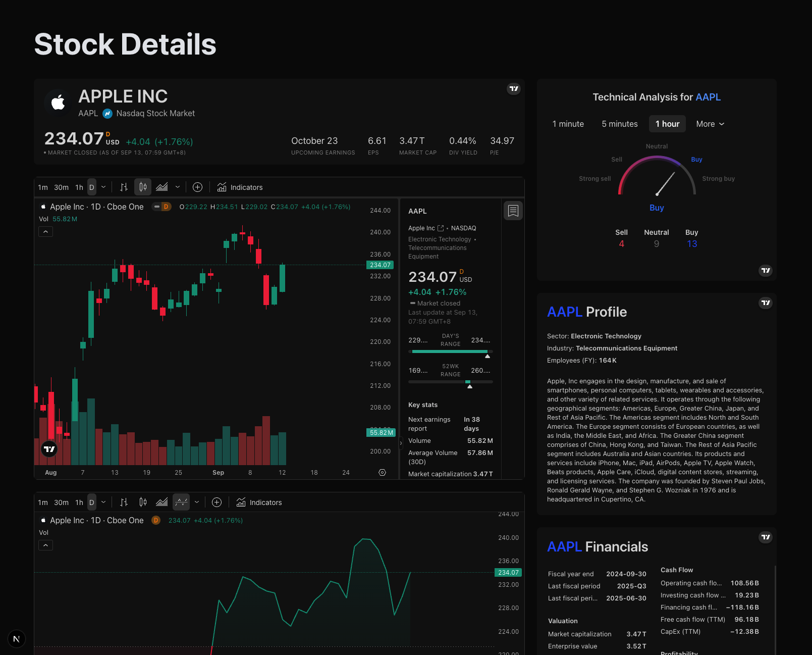Switch candlestick chart to 1h interval
This screenshot has width=812, height=655.
coord(79,187)
